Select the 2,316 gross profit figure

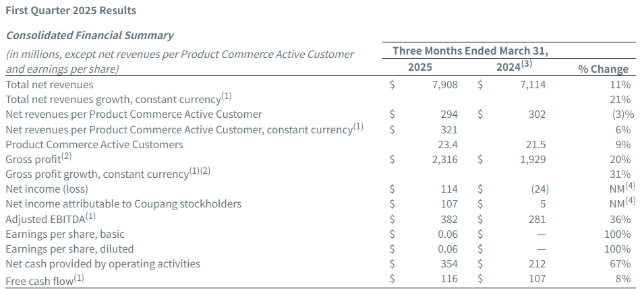tap(445, 160)
